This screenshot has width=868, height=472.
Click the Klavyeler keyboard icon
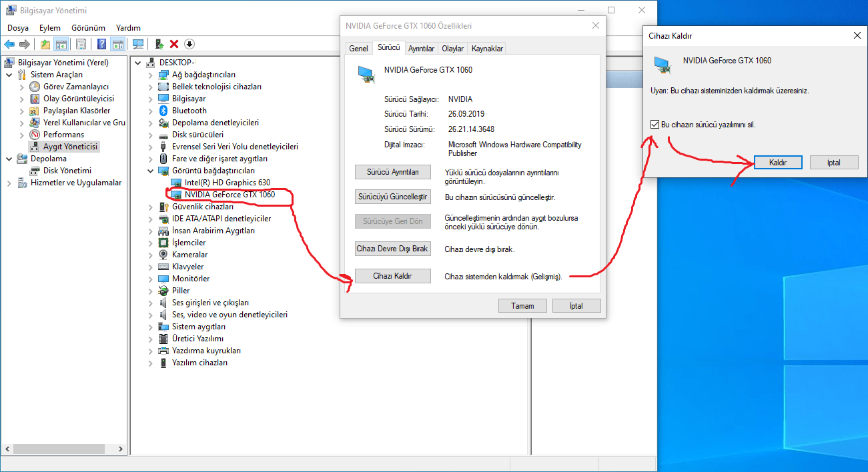[x=163, y=267]
